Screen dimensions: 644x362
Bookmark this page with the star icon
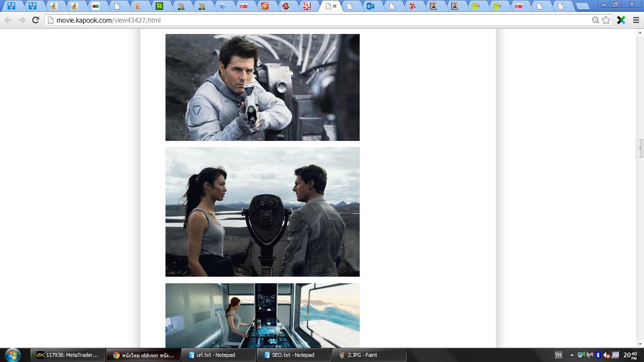pos(606,20)
